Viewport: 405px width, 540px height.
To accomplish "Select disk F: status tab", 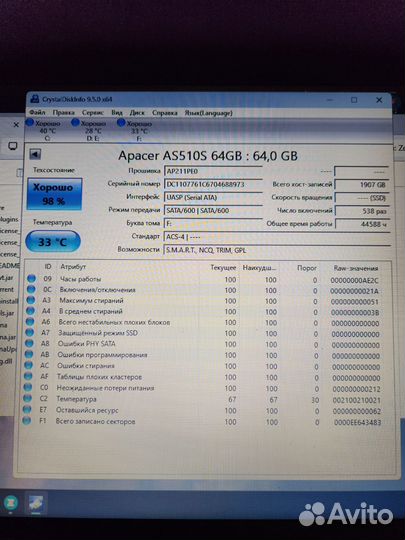I will coord(135,131).
